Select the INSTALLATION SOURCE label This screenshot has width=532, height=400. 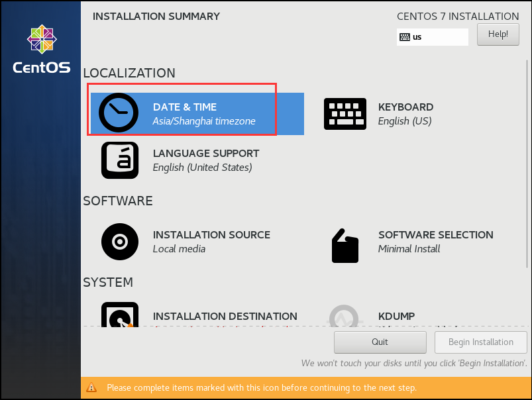coord(211,235)
